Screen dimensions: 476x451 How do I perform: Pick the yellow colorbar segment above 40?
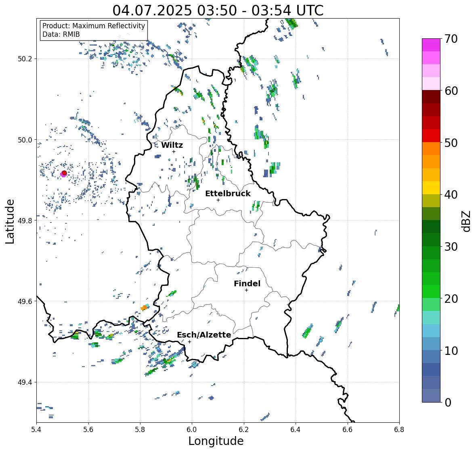click(431, 188)
